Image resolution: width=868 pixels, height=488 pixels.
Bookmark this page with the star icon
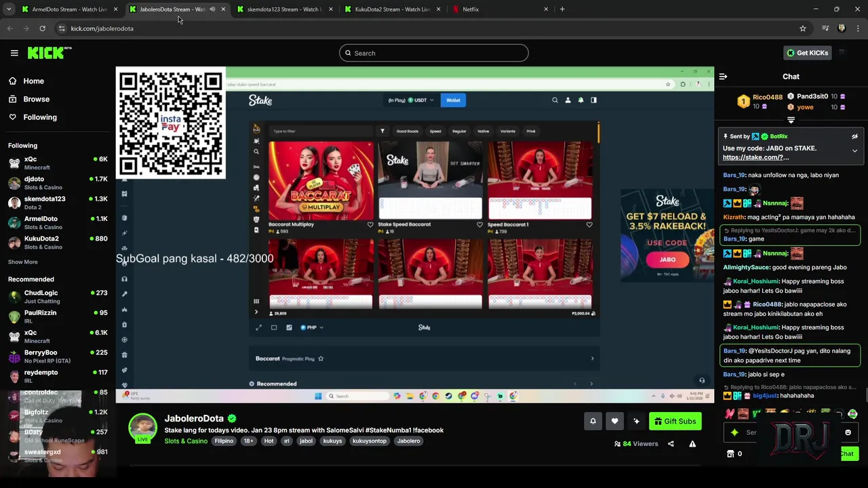click(803, 28)
